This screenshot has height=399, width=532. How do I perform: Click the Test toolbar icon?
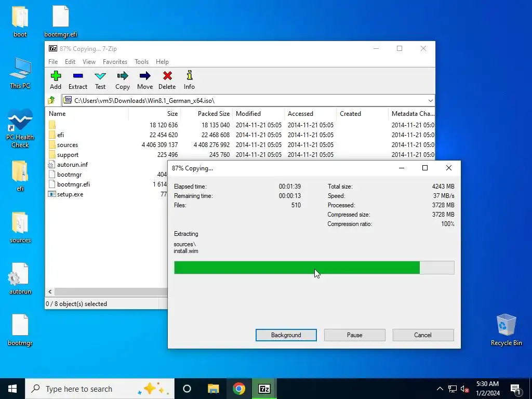100,80
